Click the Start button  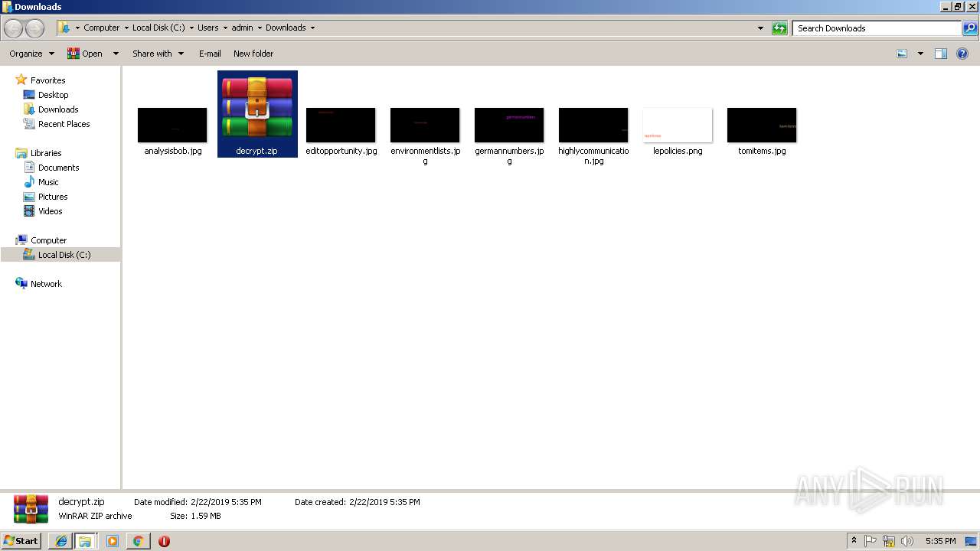pos(21,540)
